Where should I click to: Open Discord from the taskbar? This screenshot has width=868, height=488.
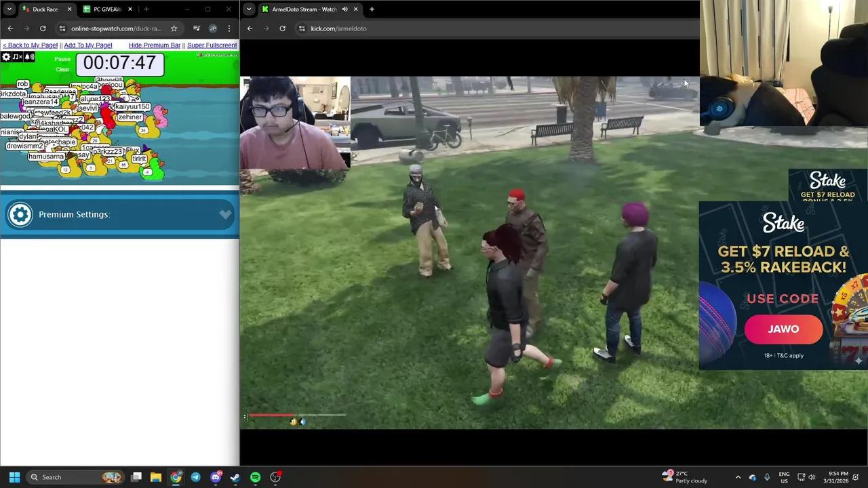point(216,477)
